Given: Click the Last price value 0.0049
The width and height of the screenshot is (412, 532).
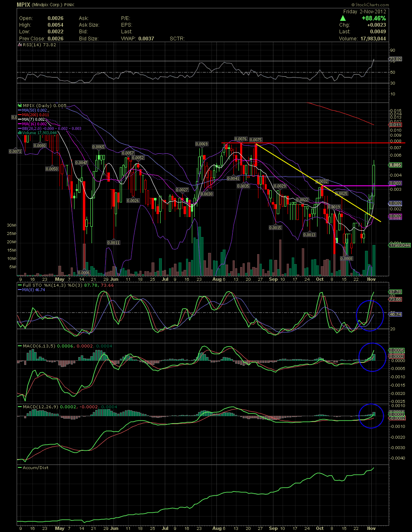Looking at the screenshot, I should [378, 32].
